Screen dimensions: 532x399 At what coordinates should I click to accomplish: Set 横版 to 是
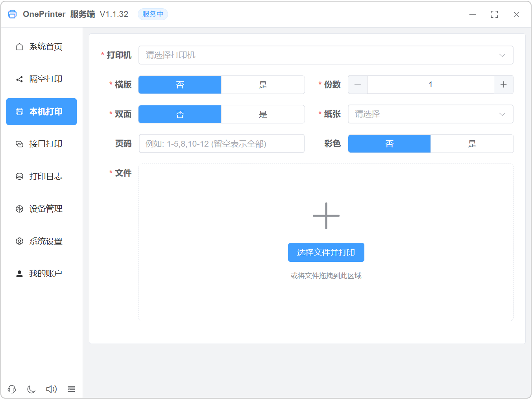[x=263, y=85]
